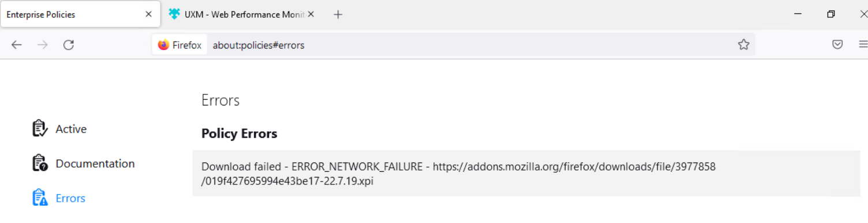Click the Active policies clipboard icon
This screenshot has width=868, height=223.
[x=40, y=128]
